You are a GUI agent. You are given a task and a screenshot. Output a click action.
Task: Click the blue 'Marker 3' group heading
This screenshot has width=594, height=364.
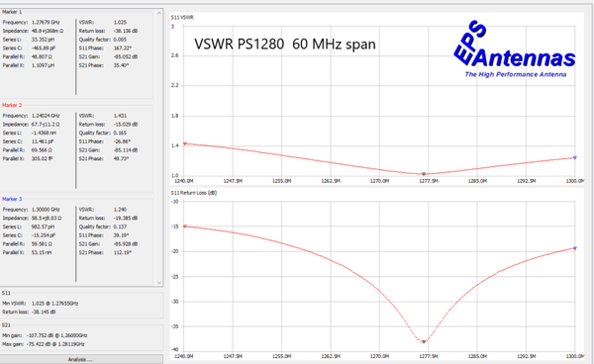12,199
